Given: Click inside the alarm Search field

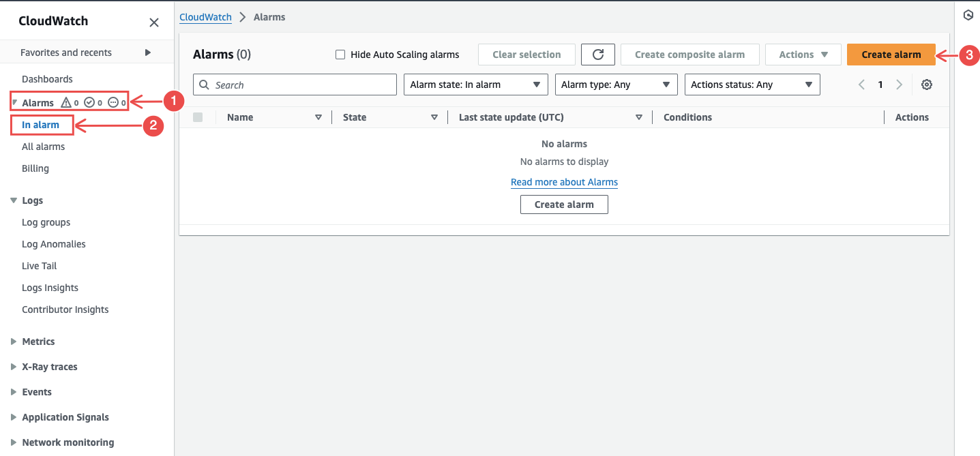Looking at the screenshot, I should point(293,84).
